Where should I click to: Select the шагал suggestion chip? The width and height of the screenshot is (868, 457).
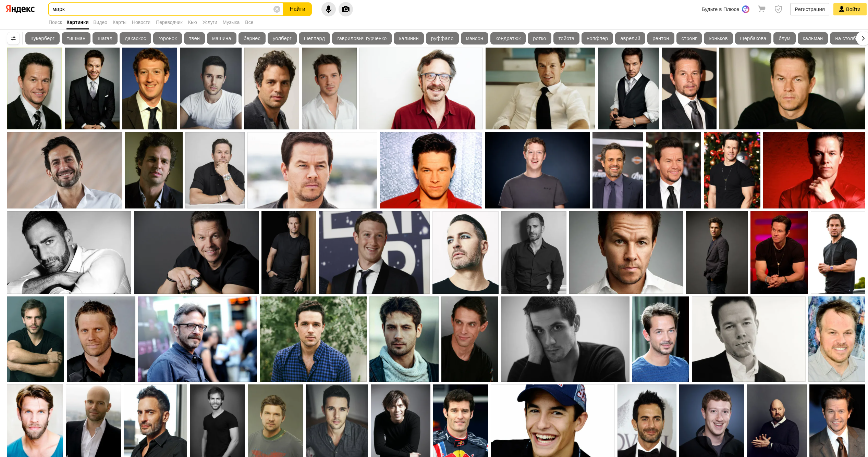tap(105, 38)
